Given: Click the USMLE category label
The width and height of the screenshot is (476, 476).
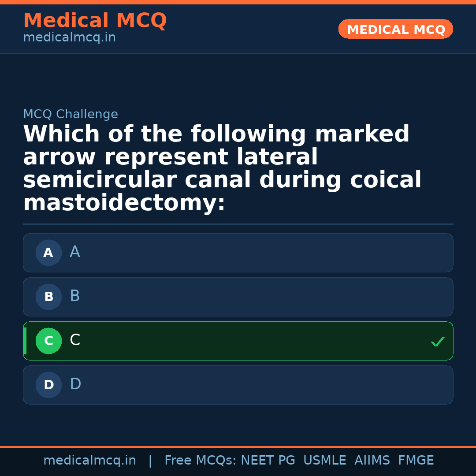Looking at the screenshot, I should pyautogui.click(x=325, y=460).
